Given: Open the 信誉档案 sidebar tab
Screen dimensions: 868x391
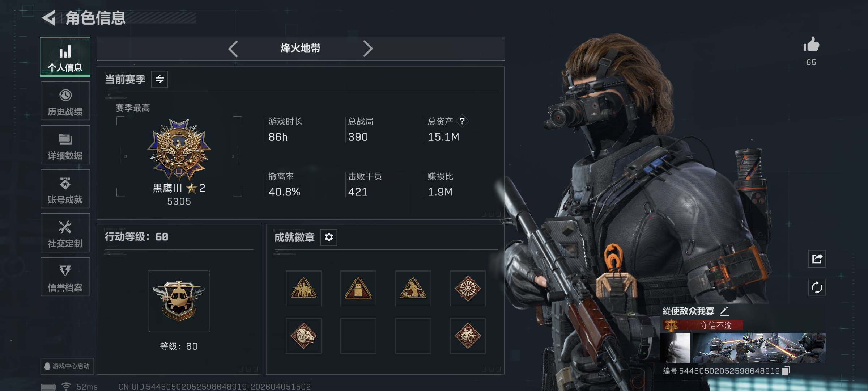Looking at the screenshot, I should point(65,277).
